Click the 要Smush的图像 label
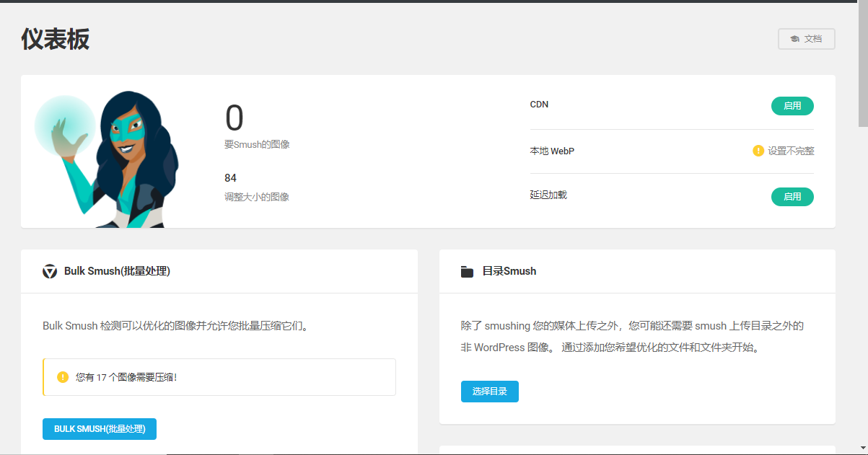 pos(257,144)
